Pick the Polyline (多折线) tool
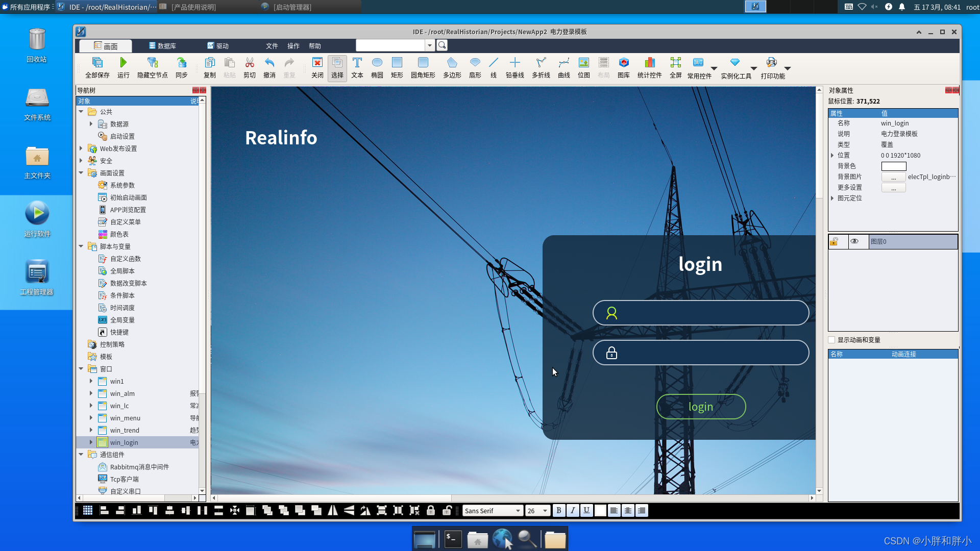Image resolution: width=980 pixels, height=551 pixels. [541, 67]
